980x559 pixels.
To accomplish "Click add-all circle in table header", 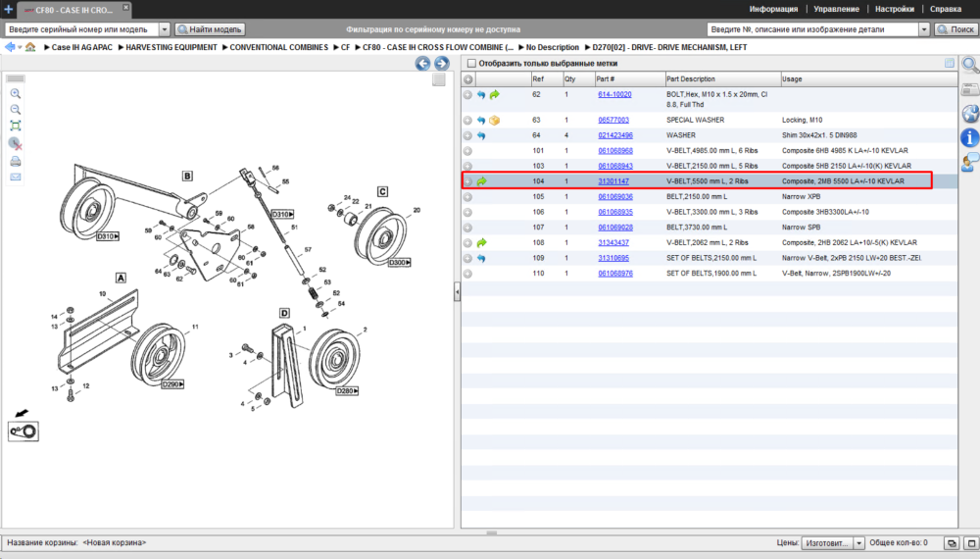I will (x=468, y=79).
